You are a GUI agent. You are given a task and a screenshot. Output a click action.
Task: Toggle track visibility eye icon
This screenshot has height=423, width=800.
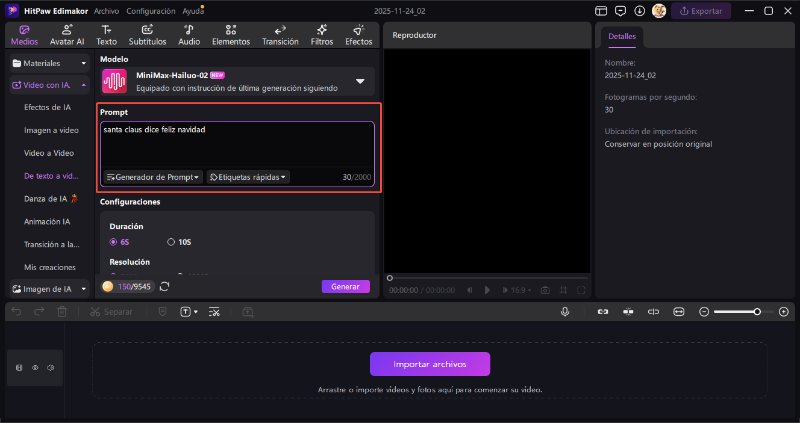pos(35,368)
